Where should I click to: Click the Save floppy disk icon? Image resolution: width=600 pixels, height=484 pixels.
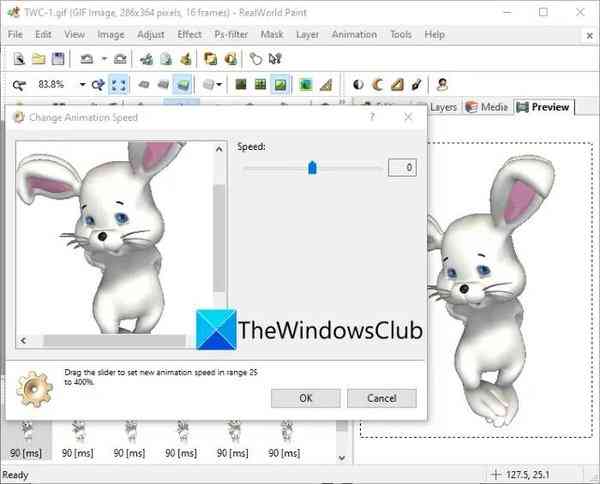57,60
